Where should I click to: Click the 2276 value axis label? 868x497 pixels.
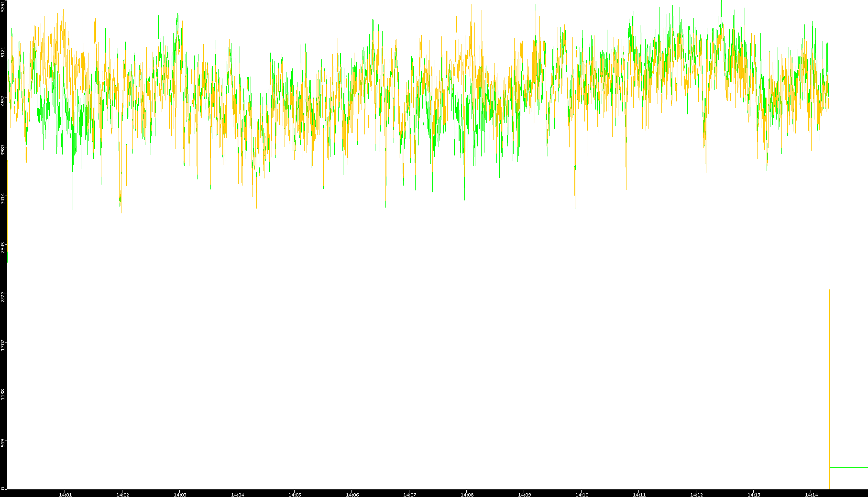(3, 297)
